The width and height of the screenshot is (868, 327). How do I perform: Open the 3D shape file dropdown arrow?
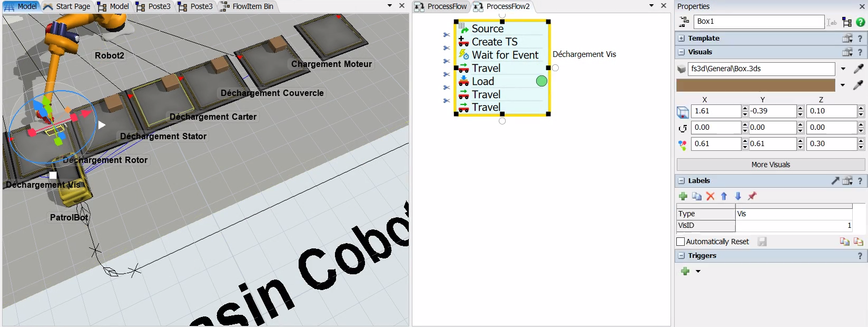click(843, 69)
